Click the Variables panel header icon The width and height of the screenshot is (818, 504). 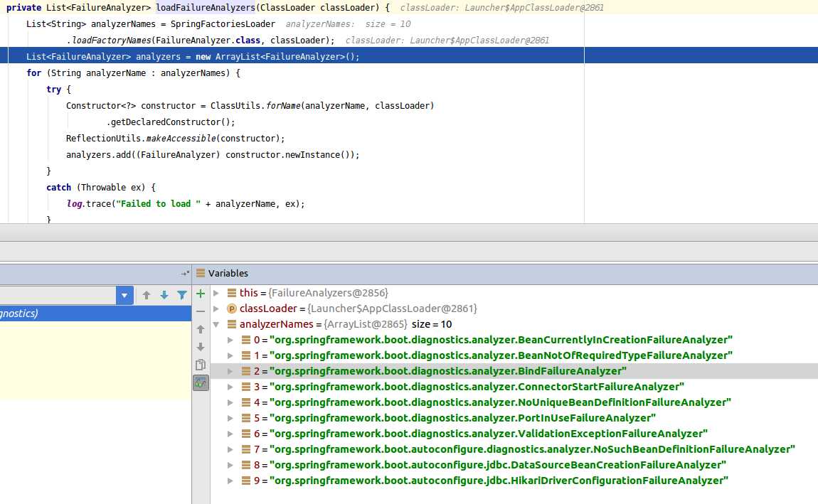point(201,273)
